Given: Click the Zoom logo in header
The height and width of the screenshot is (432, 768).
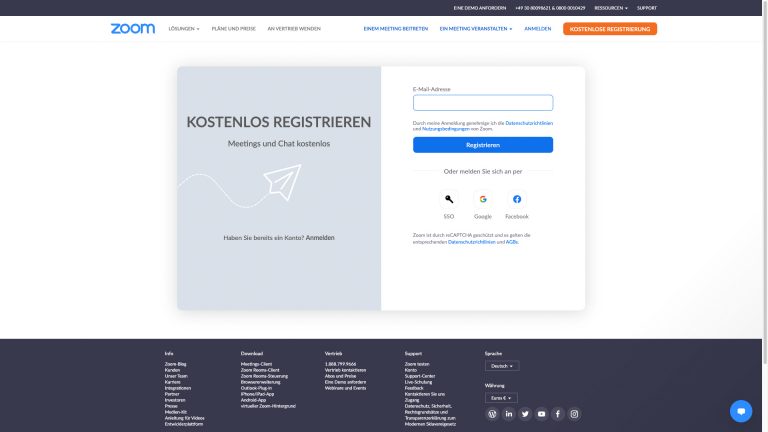Looking at the screenshot, I should coord(133,28).
